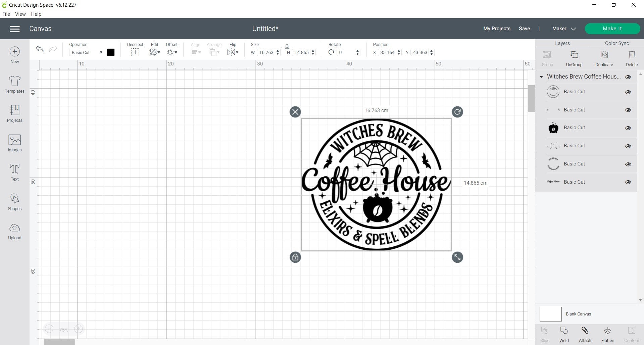
Task: Collapse the Witches Brew group layers
Action: click(541, 77)
